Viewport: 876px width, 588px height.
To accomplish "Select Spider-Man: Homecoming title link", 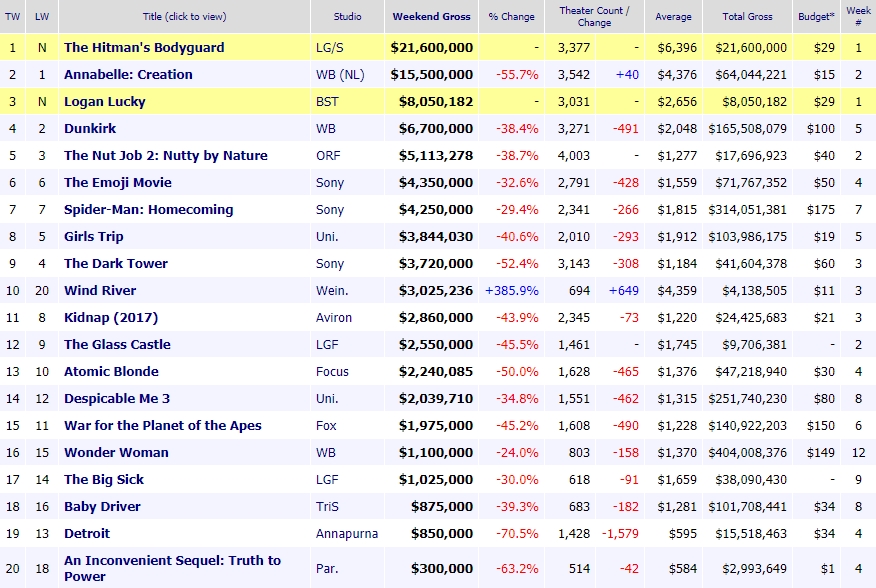I will coord(148,210).
